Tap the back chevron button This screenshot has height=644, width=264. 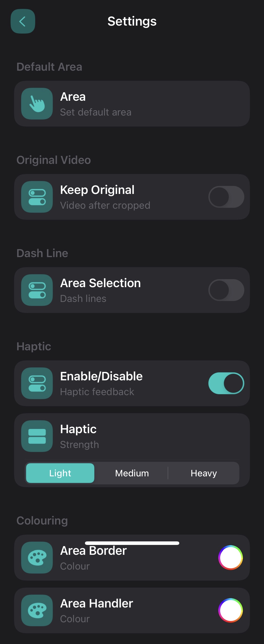tap(23, 21)
